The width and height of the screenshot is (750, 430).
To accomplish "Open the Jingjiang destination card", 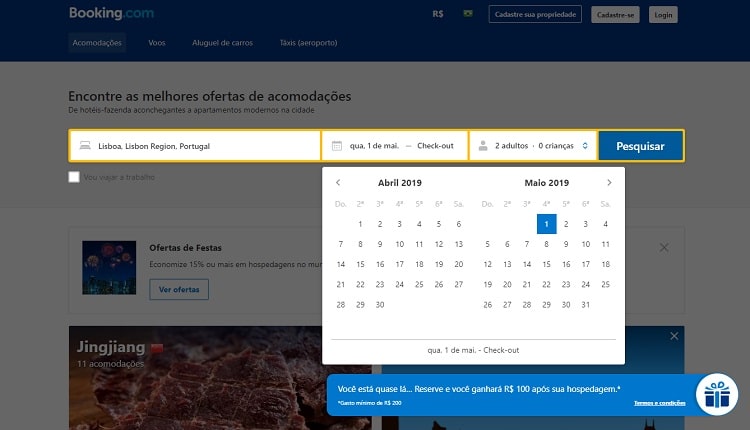I will pos(220,378).
